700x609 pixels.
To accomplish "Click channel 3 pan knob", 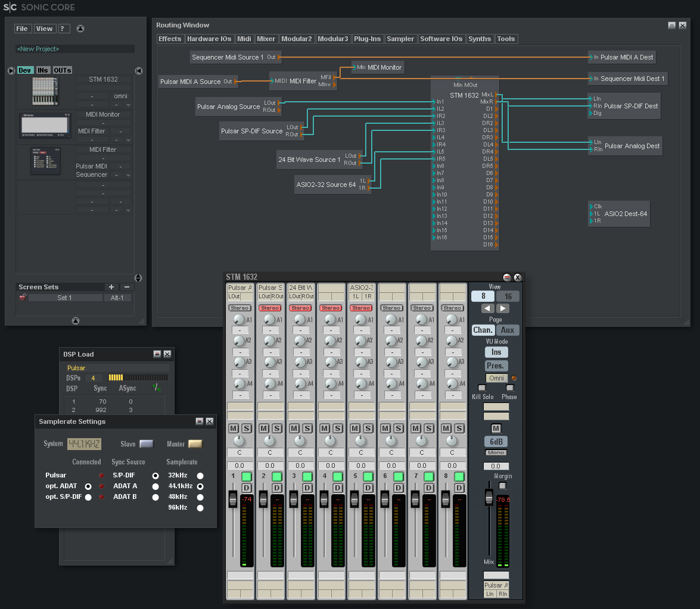I will (300, 441).
